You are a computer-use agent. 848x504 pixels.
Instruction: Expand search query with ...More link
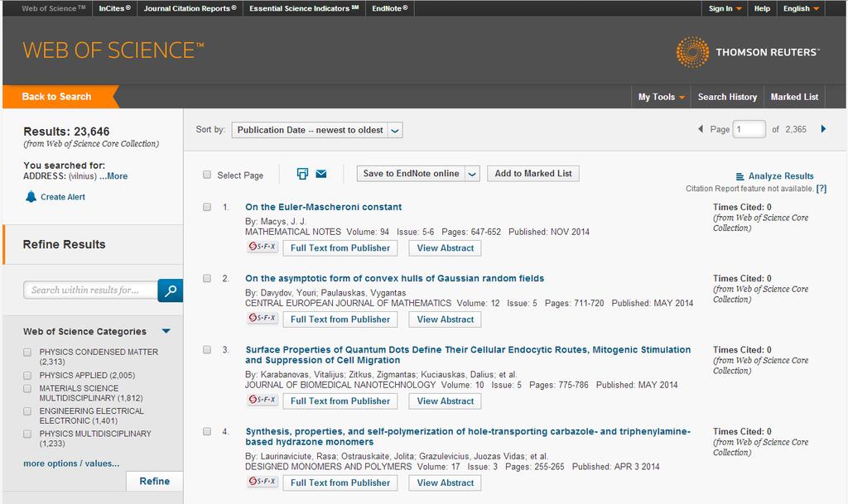(113, 176)
